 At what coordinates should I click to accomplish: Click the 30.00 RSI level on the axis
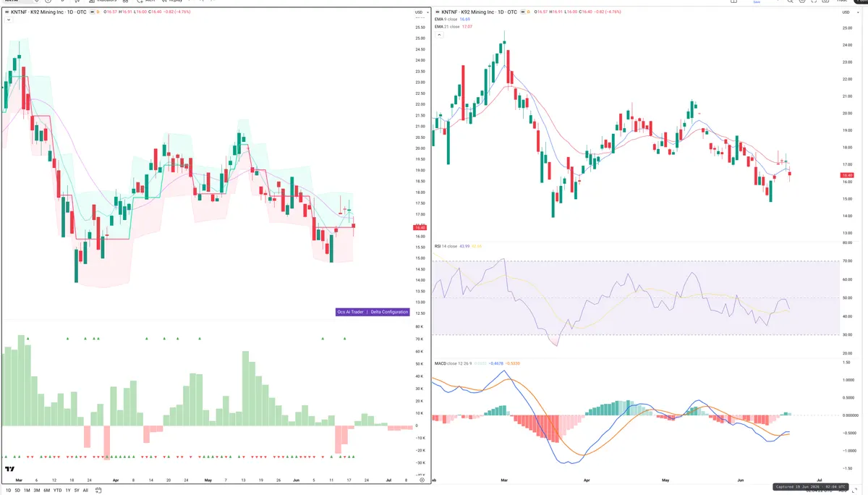(848, 334)
